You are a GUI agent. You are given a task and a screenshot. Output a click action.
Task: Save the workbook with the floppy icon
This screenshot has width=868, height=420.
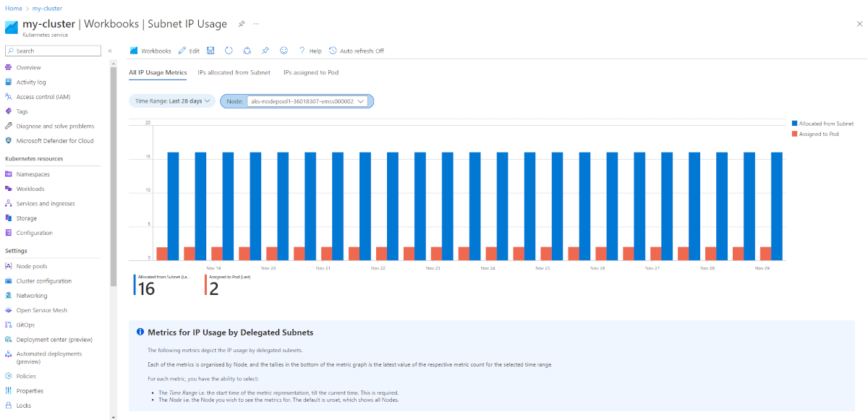(x=210, y=51)
